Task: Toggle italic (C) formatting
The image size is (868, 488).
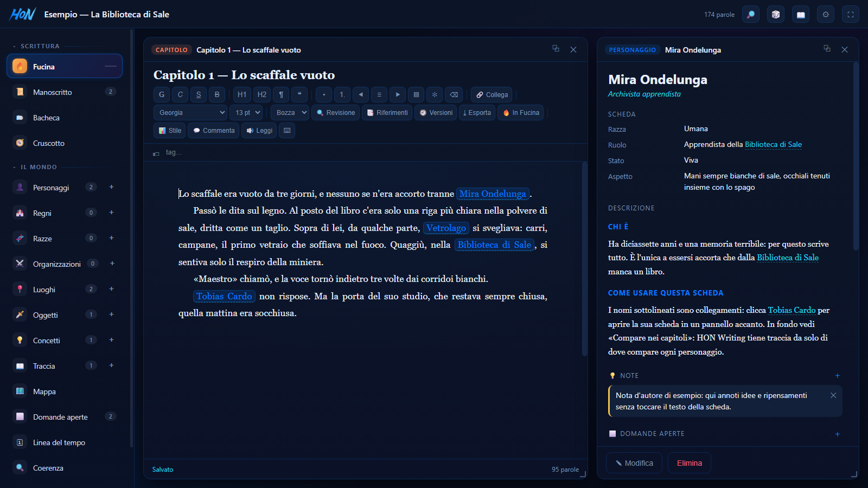Action: (180, 94)
